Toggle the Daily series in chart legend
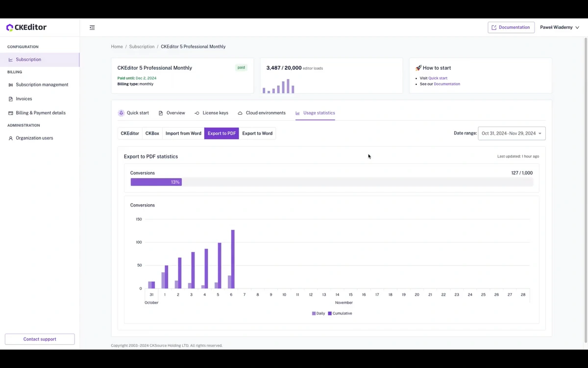Image resolution: width=588 pixels, height=368 pixels. pos(318,313)
